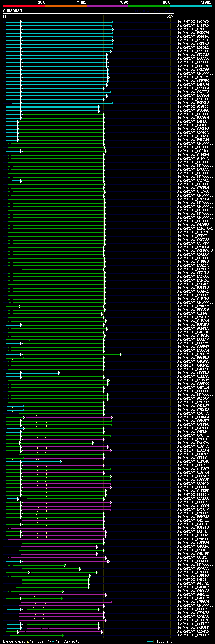Click the hit label UniRef100_B6H7J2

193,517
